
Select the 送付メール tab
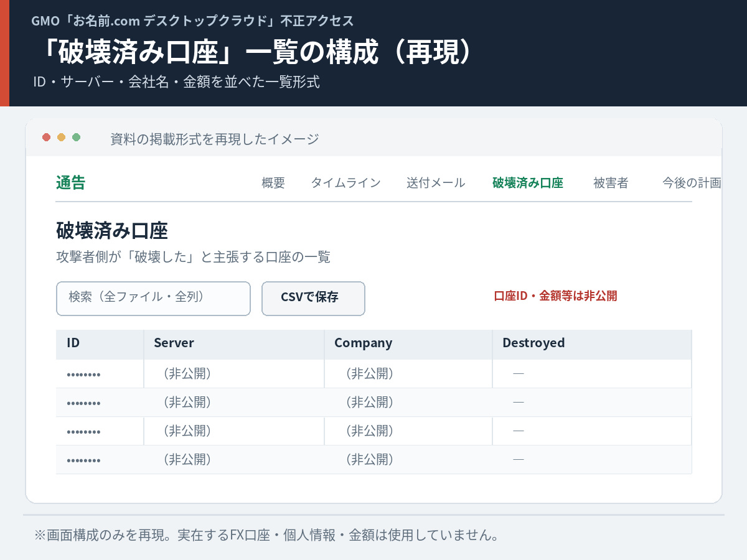436,183
